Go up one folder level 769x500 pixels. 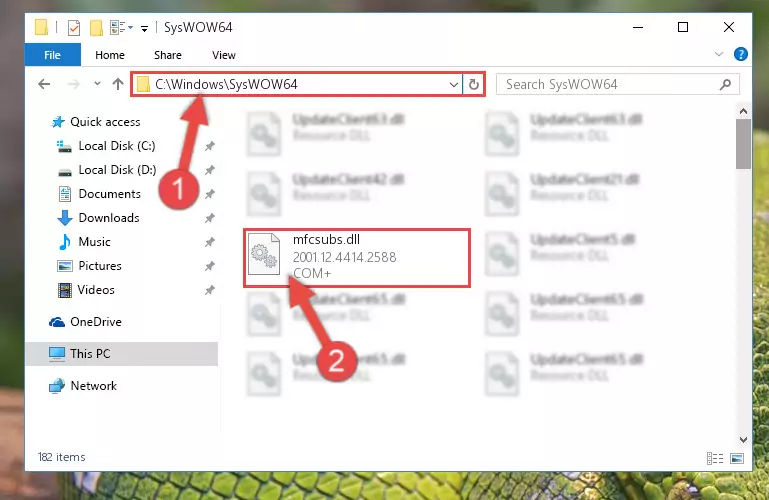coord(118,84)
